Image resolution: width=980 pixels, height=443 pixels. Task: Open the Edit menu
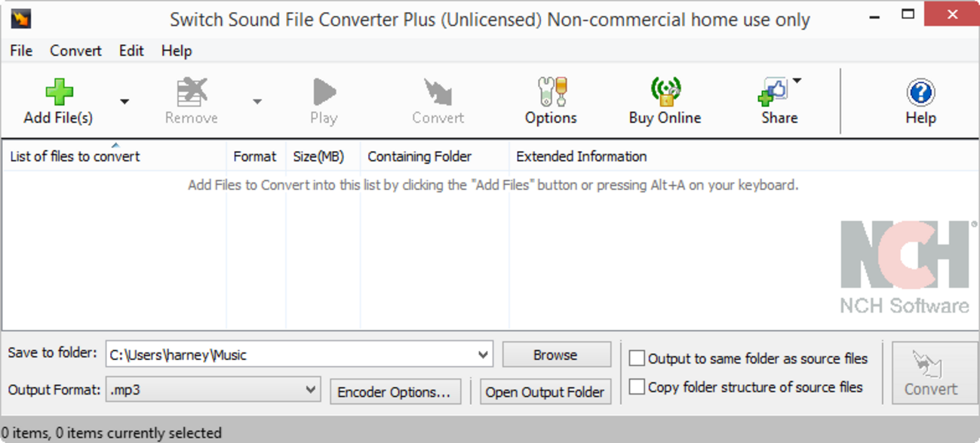point(131,51)
